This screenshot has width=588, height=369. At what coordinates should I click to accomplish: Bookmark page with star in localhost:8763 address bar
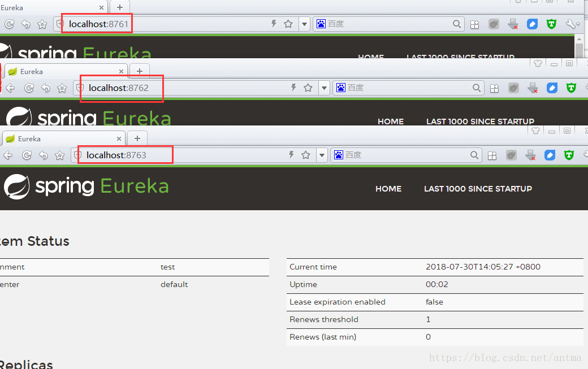click(306, 155)
